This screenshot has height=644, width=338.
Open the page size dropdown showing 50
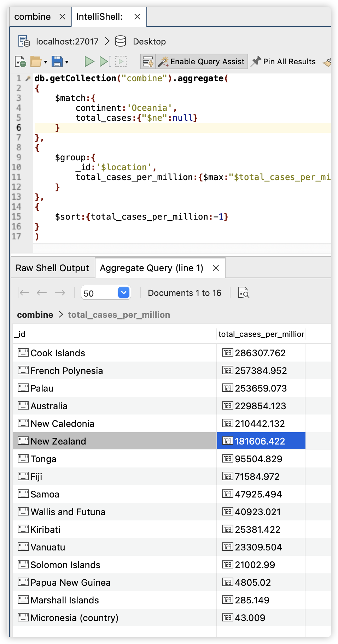pyautogui.click(x=124, y=293)
